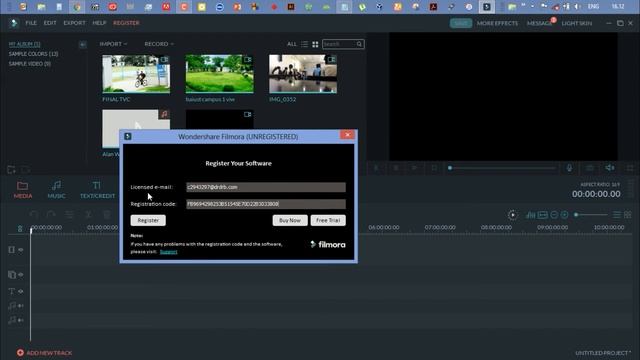Select the IMG_0352 video thumbnail
The height and width of the screenshot is (360, 640).
point(303,74)
